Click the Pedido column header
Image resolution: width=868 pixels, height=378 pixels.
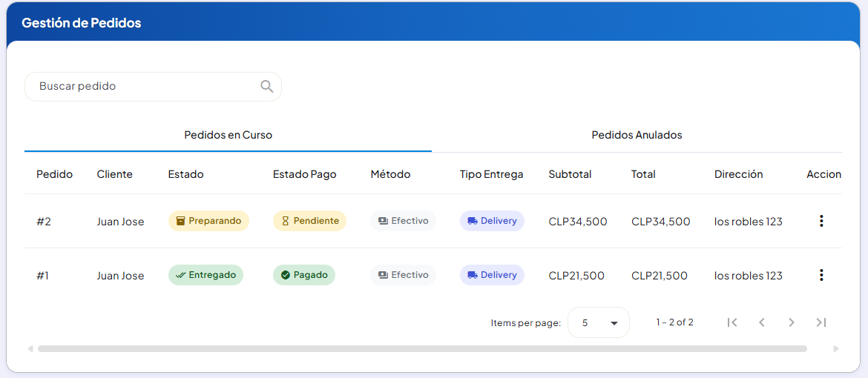54,174
